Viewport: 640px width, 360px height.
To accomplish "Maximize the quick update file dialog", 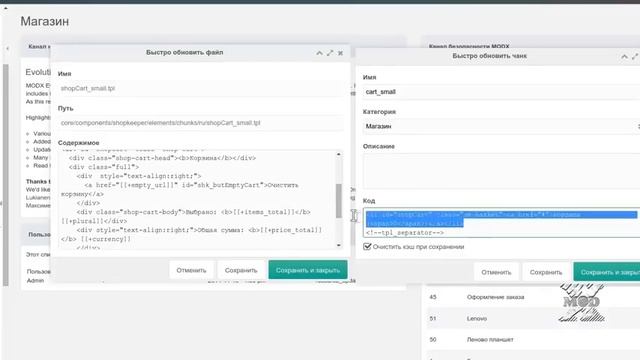I will [330, 53].
